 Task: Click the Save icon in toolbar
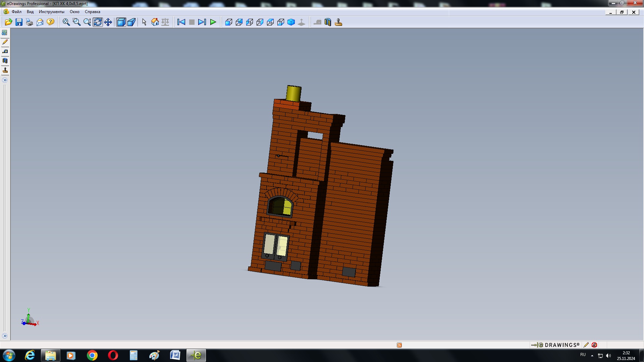coord(19,22)
